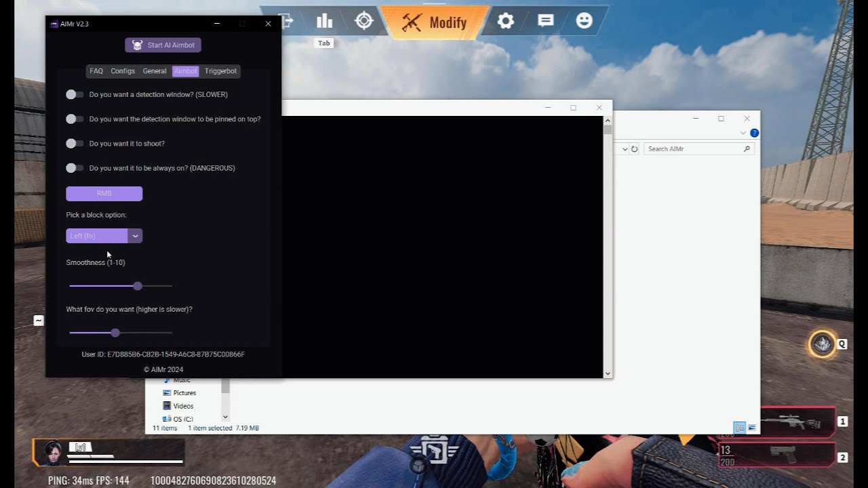Click the RMB keybind button
Image resolution: width=868 pixels, height=488 pixels.
[104, 193]
